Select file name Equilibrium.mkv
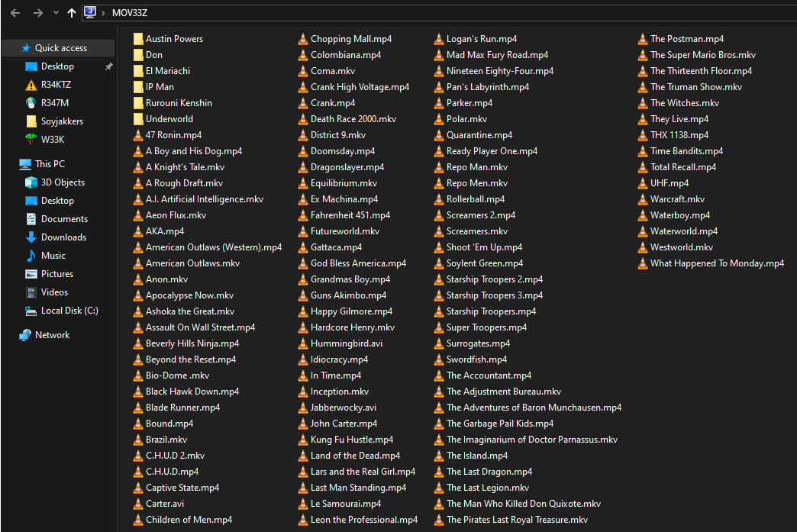The height and width of the screenshot is (532, 797). (x=344, y=183)
